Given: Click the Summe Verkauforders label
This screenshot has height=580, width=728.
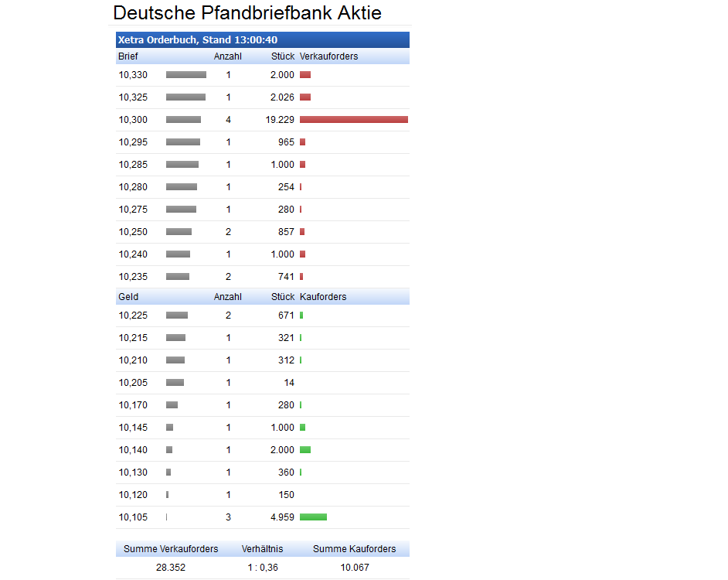Looking at the screenshot, I should click(x=171, y=549).
